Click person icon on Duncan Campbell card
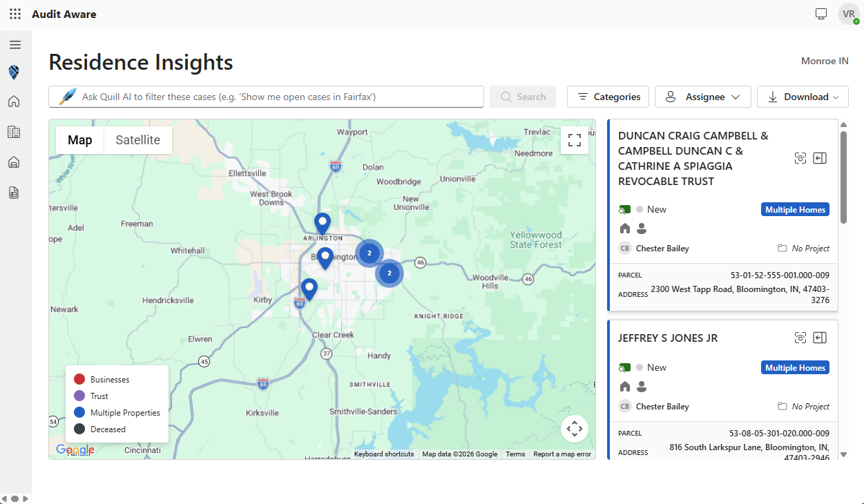This screenshot has height=504, width=864. point(642,229)
